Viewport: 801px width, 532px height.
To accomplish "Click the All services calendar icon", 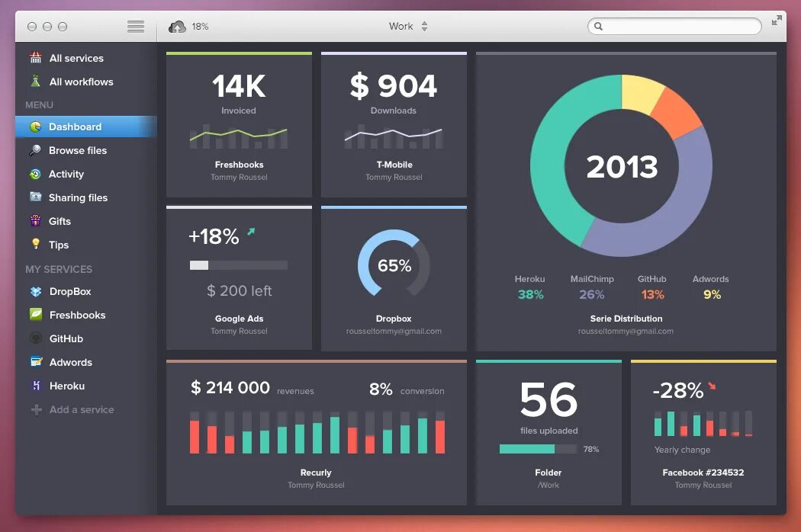I will [x=35, y=58].
